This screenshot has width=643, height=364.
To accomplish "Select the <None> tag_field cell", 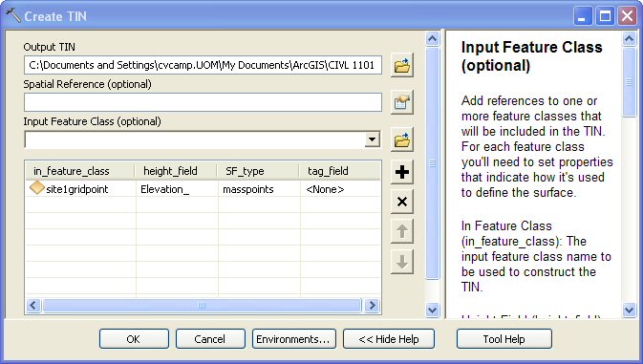I will coord(340,189).
